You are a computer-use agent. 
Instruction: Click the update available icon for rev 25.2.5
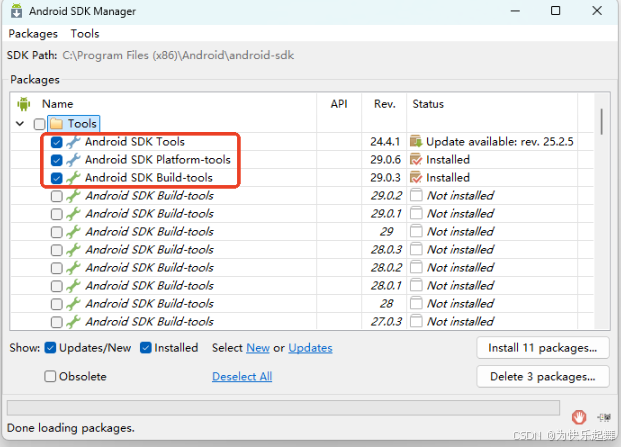[x=416, y=141]
